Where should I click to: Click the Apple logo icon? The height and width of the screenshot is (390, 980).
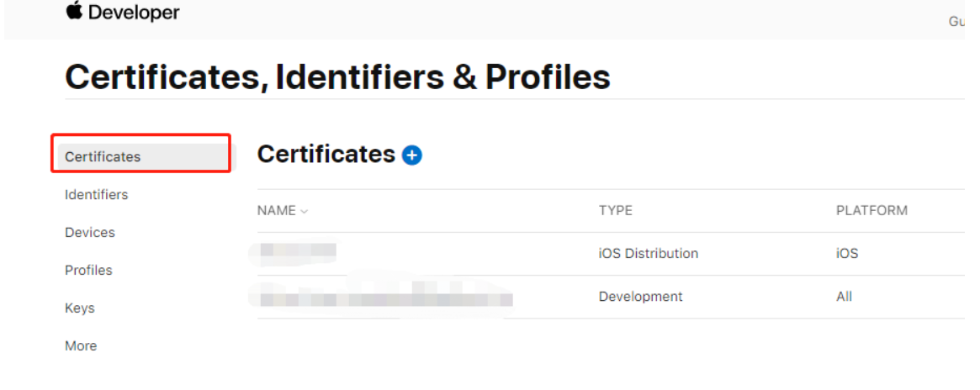74,12
